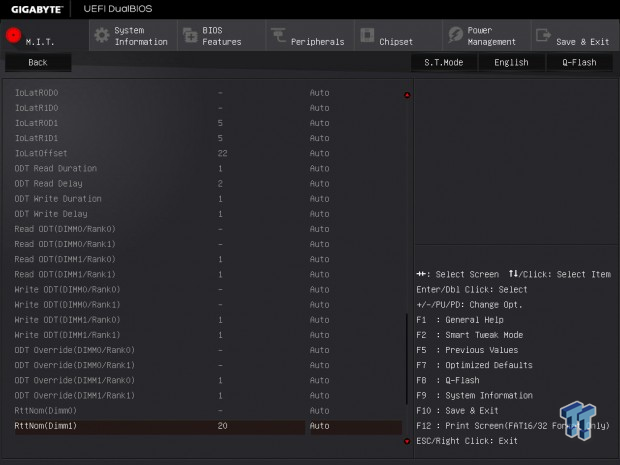Open Auto option for IoLatR1D0

point(319,108)
